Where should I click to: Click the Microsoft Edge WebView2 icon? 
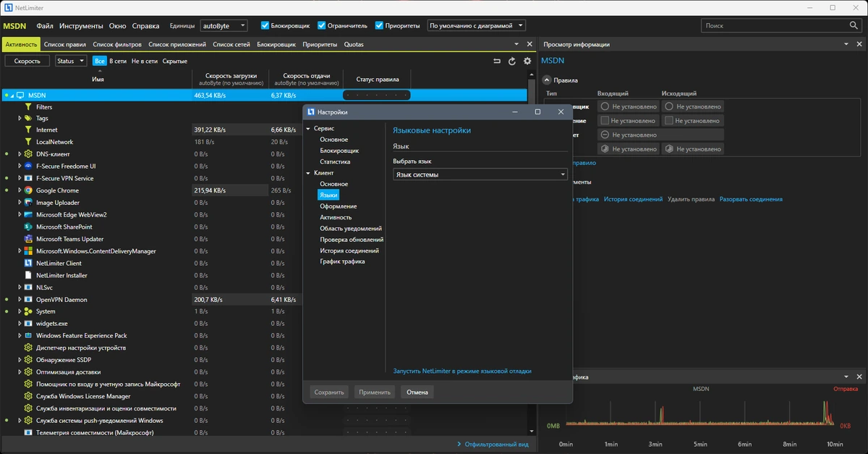[28, 214]
